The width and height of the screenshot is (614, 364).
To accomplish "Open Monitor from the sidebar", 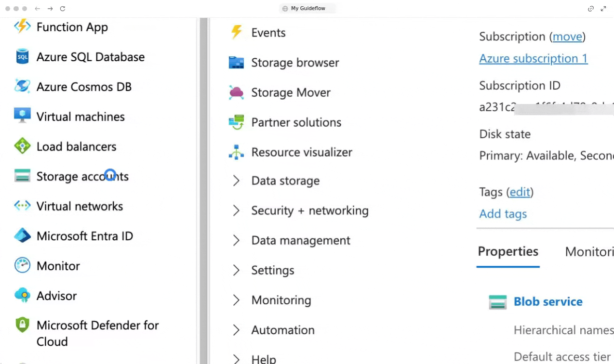I will (58, 266).
